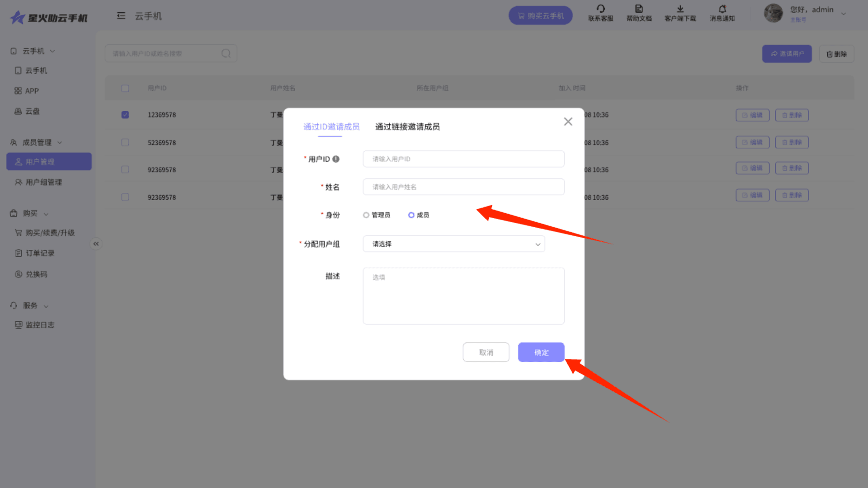Close the invite member dialog

(x=568, y=122)
